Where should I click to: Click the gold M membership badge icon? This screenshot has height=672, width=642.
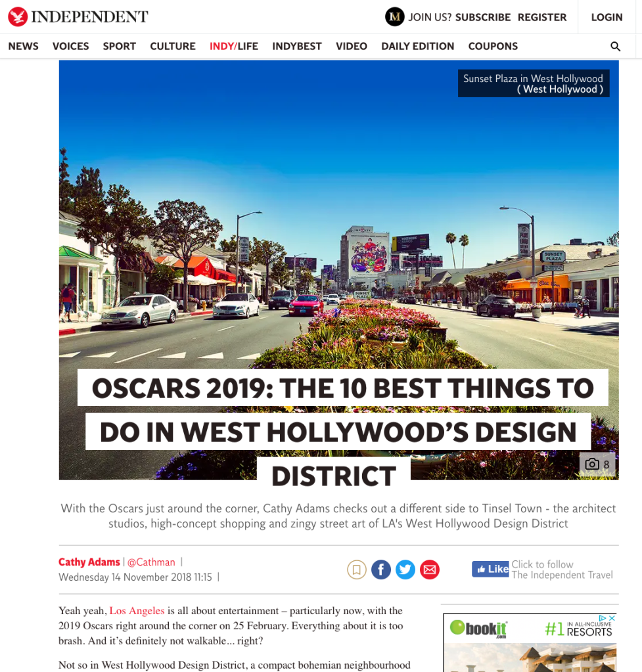point(394,17)
